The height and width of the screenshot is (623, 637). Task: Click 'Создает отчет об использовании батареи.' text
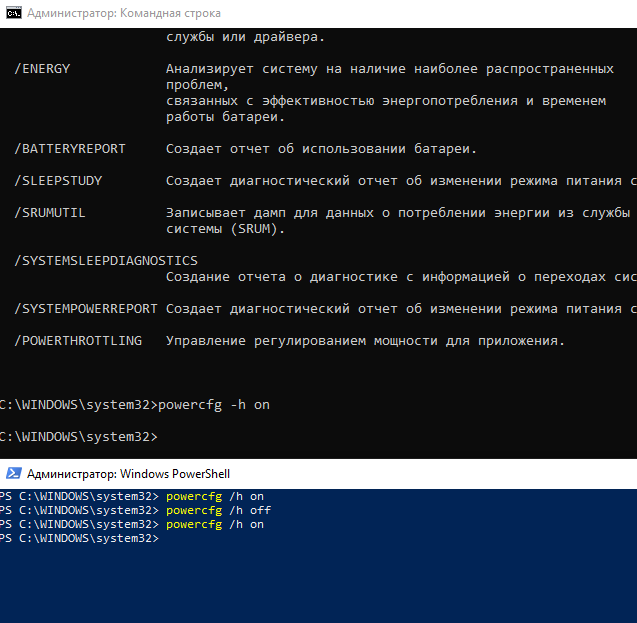321,149
